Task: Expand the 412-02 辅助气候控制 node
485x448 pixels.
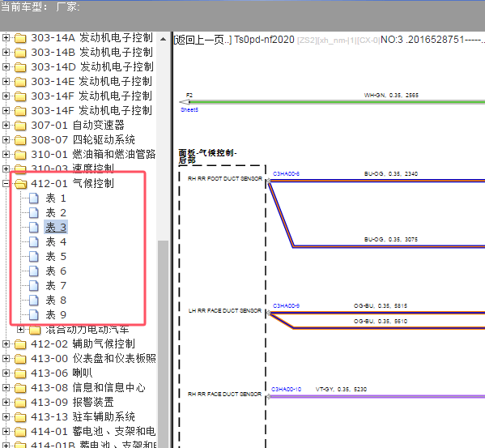Action: coord(6,343)
